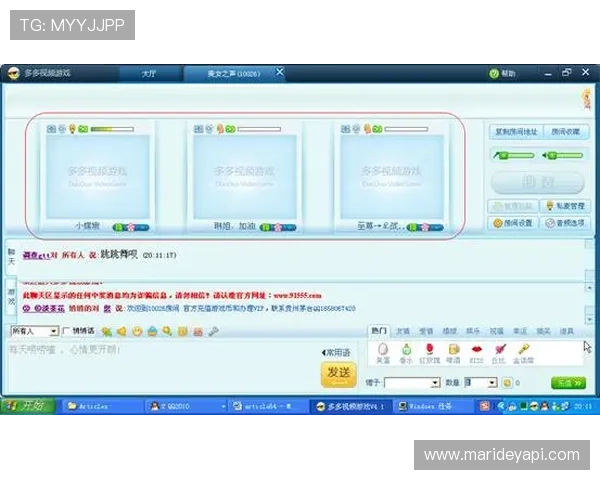Mute speaker via icon beside right slider
The image size is (600, 480).
pos(545,155)
